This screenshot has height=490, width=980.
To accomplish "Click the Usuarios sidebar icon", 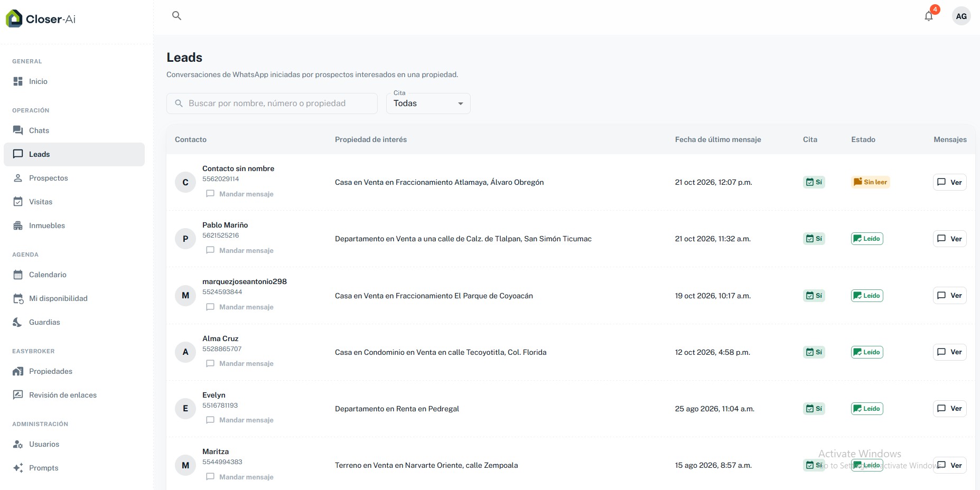I will (18, 444).
